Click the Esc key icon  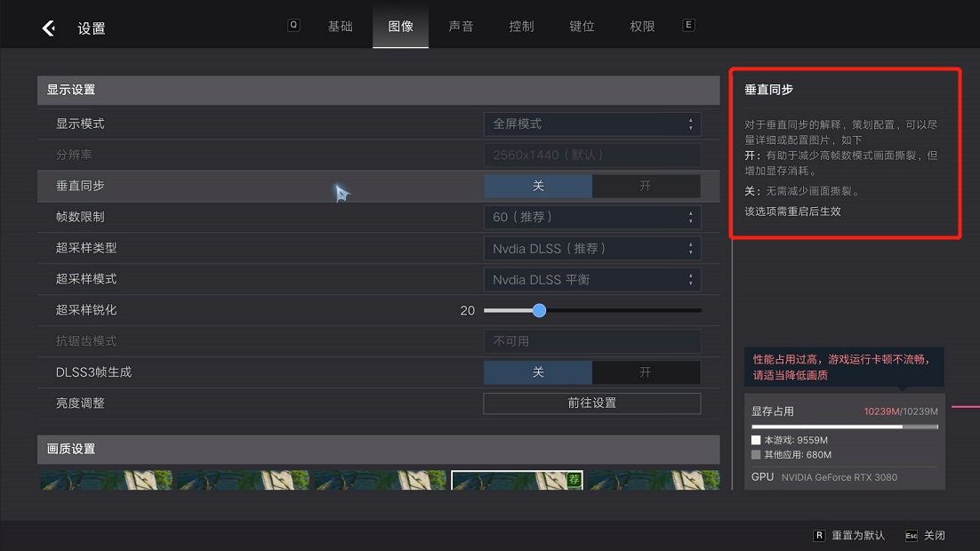(912, 535)
